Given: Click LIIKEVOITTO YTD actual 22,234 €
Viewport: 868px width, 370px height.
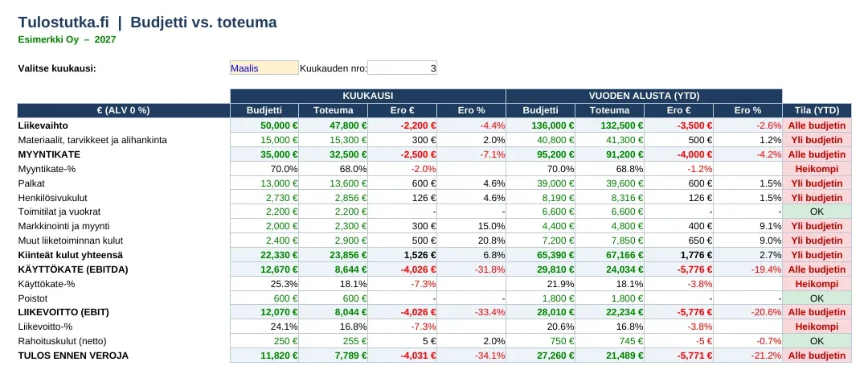Looking at the screenshot, I should pyautogui.click(x=609, y=312).
